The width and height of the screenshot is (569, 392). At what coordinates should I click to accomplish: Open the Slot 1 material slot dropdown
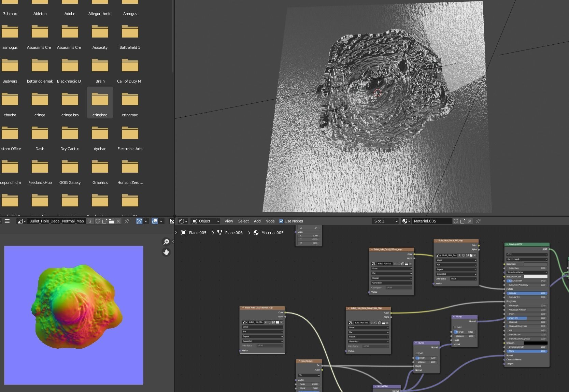pos(385,221)
